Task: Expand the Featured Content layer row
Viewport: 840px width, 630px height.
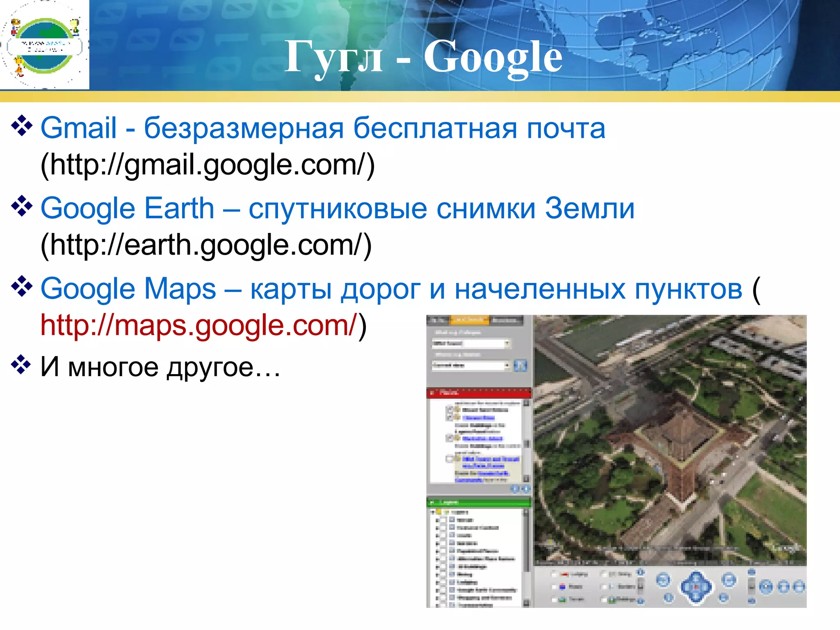Action: tap(437, 528)
